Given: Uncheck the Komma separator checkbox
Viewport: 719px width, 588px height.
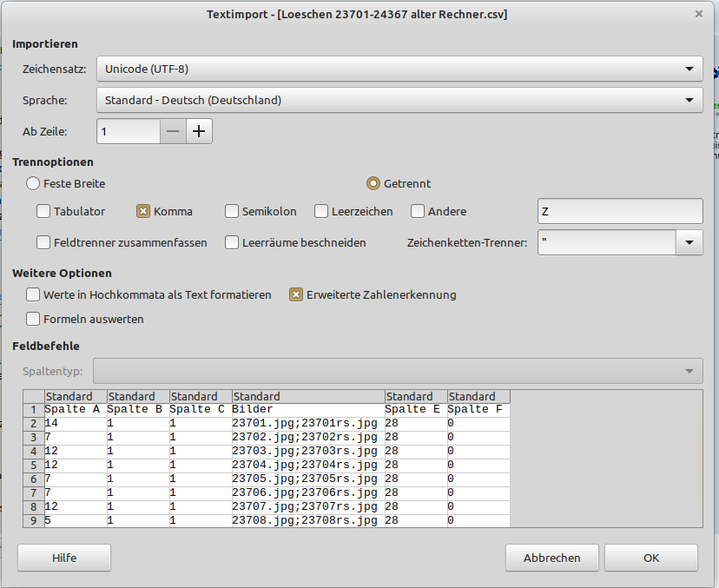Looking at the screenshot, I should 143,211.
